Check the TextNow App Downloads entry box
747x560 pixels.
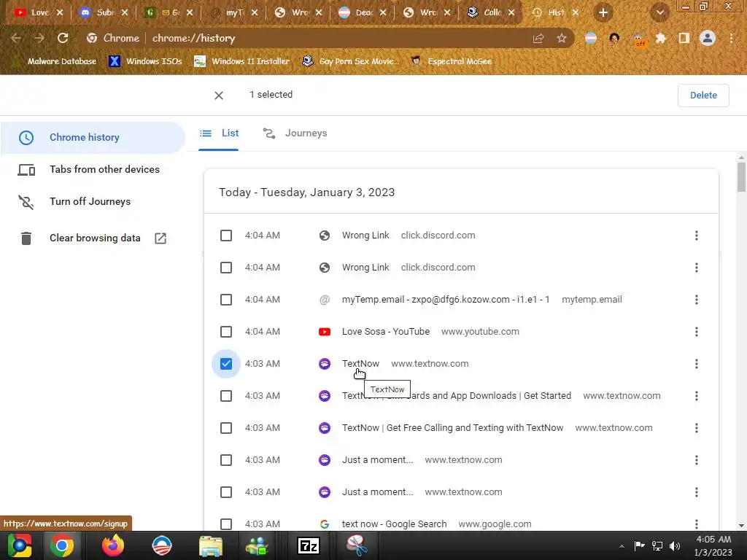point(226,396)
